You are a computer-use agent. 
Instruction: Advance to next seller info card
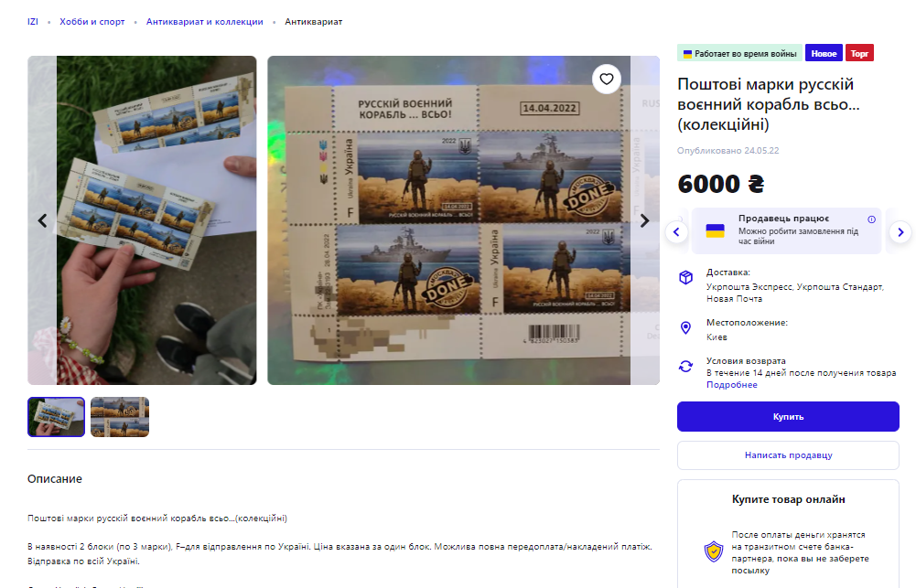900,231
